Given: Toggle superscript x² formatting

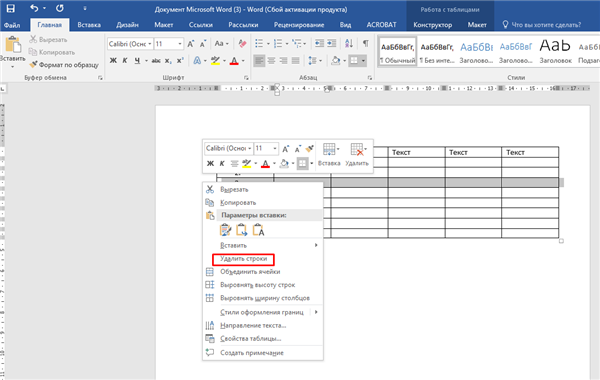Looking at the screenshot, I should pos(180,60).
